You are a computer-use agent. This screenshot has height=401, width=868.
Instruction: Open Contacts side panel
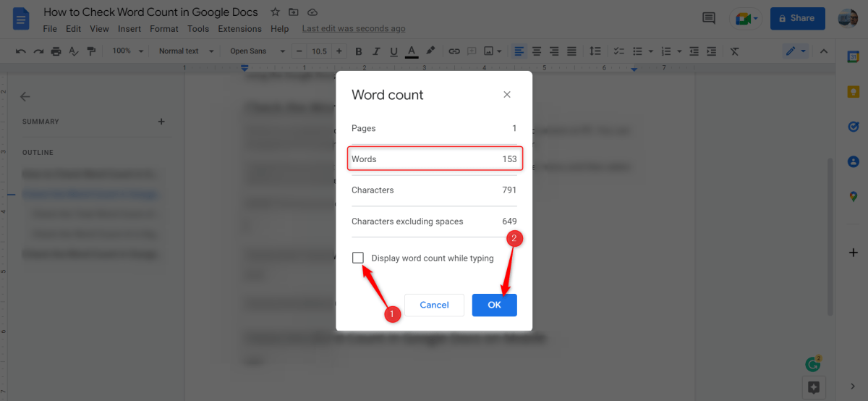click(x=854, y=161)
